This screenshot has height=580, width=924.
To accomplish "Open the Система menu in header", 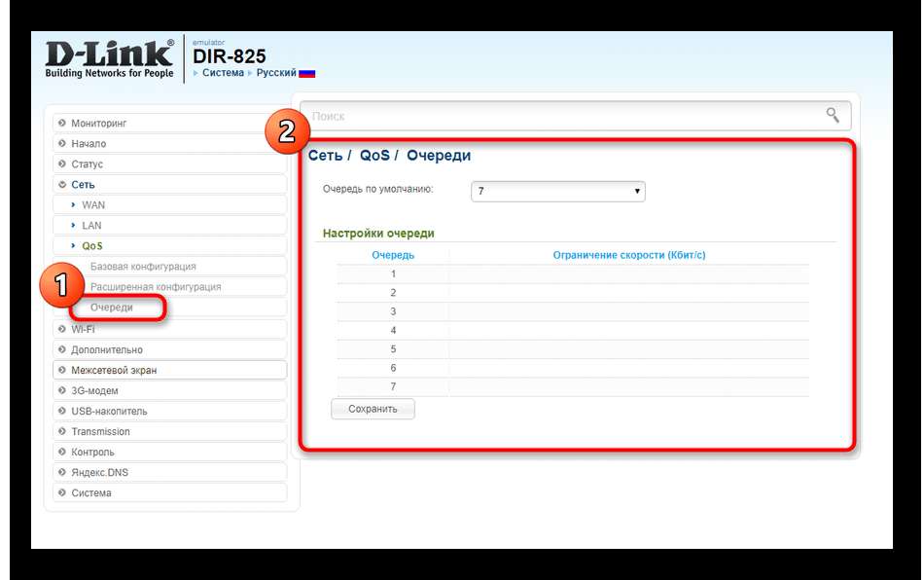I will point(223,72).
